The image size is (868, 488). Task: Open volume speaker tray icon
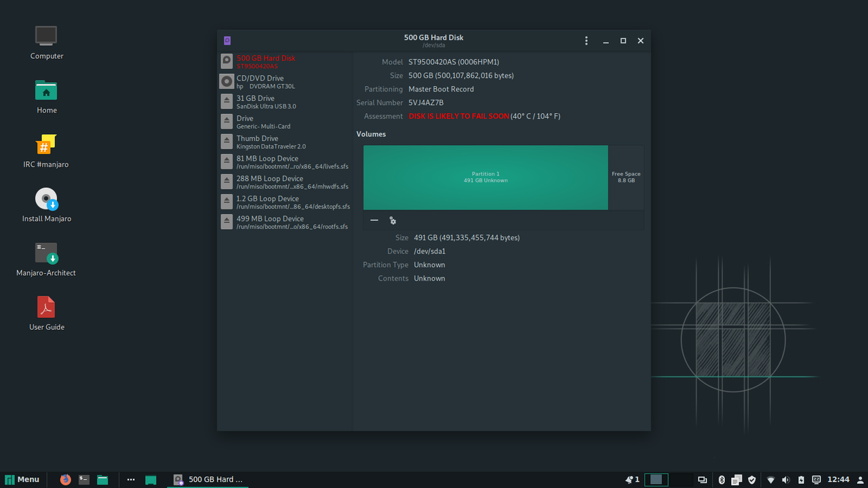point(786,479)
